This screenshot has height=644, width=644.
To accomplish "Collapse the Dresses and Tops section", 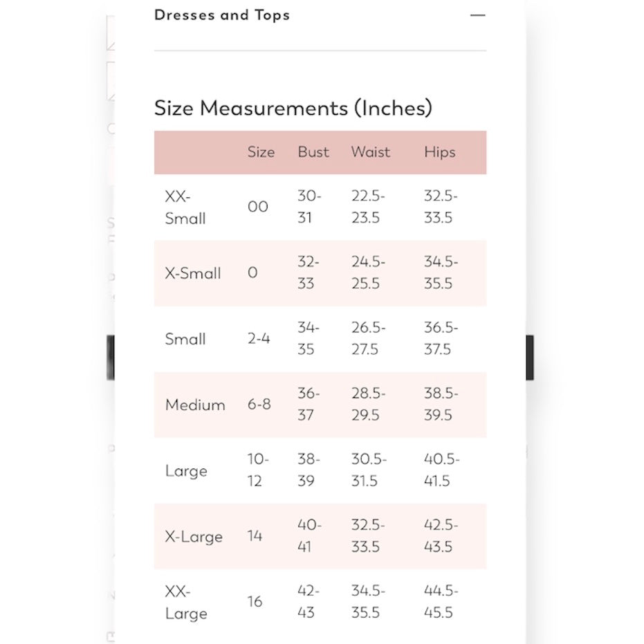I will 478,15.
